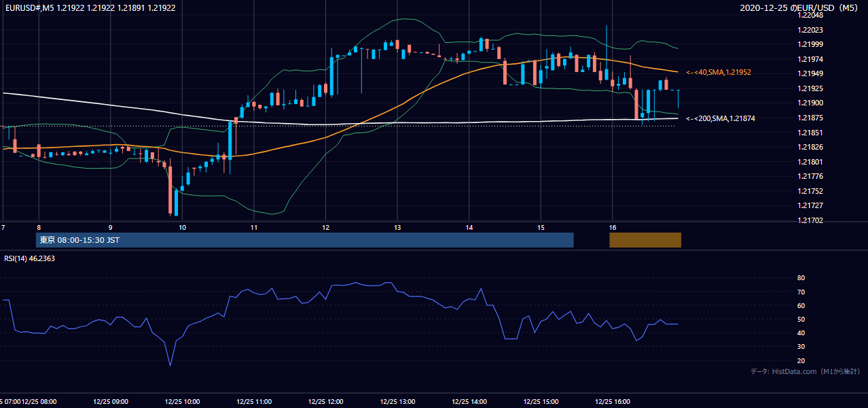Click hour marker 9 on chart axis
868x408 pixels.
tap(110, 227)
